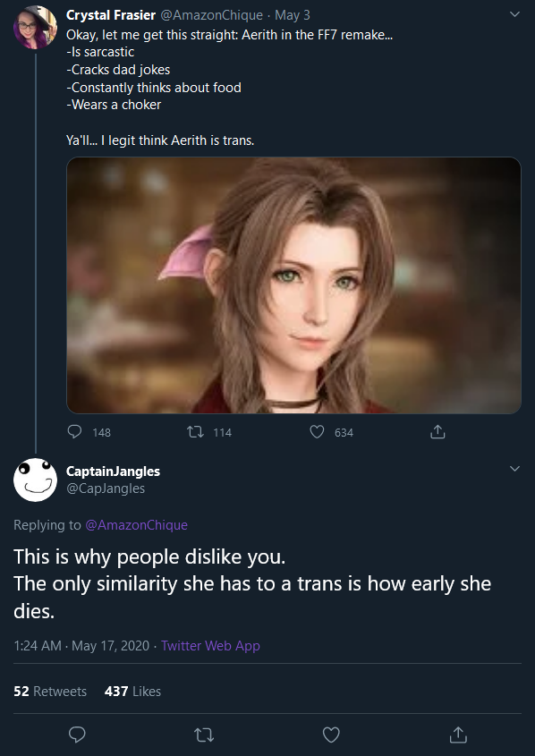Click the CaptainJangles display name

pos(113,471)
